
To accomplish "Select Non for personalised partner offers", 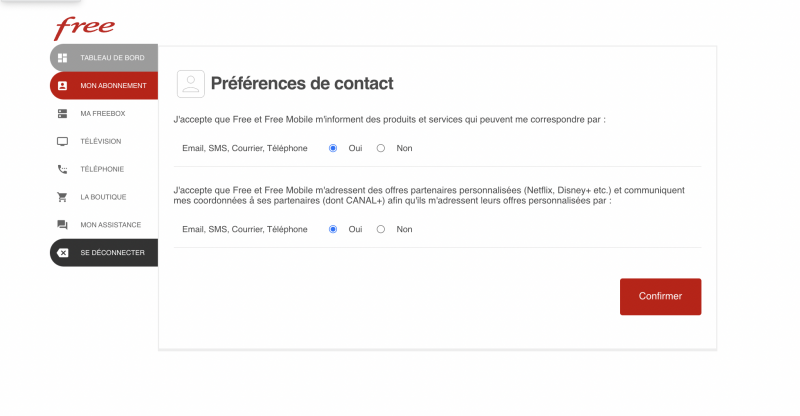I will [381, 229].
